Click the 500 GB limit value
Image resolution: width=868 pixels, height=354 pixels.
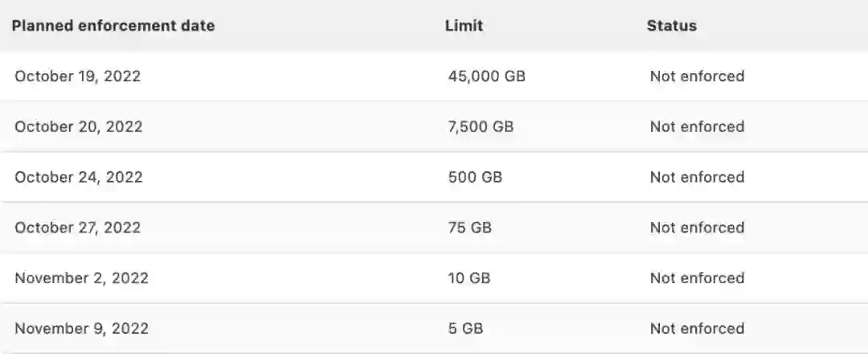pos(475,177)
